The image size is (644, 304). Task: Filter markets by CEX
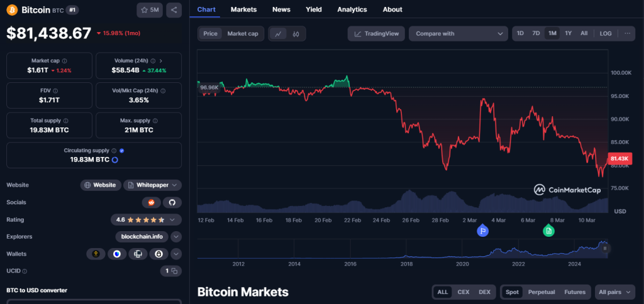point(464,292)
